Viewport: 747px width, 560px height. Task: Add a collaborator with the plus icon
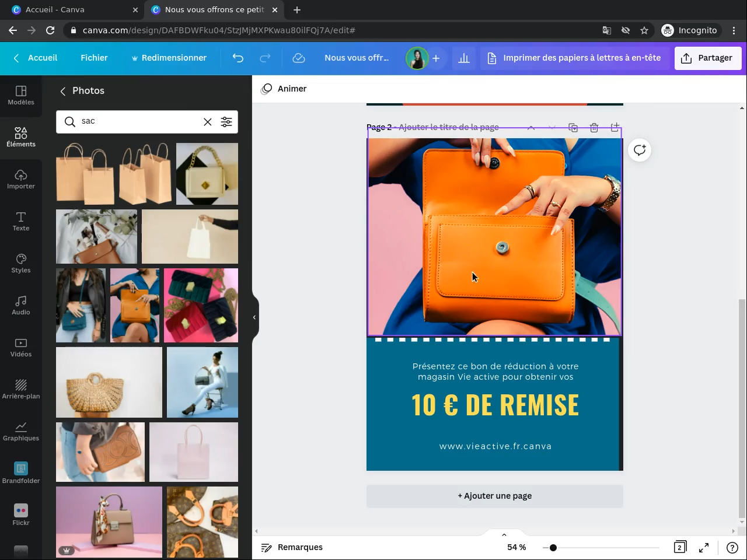[436, 58]
